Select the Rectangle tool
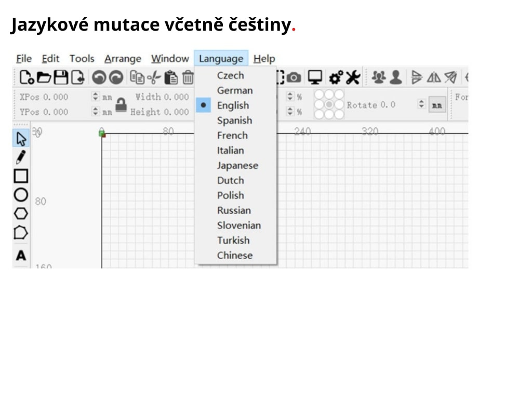The width and height of the screenshot is (532, 399). 21,176
